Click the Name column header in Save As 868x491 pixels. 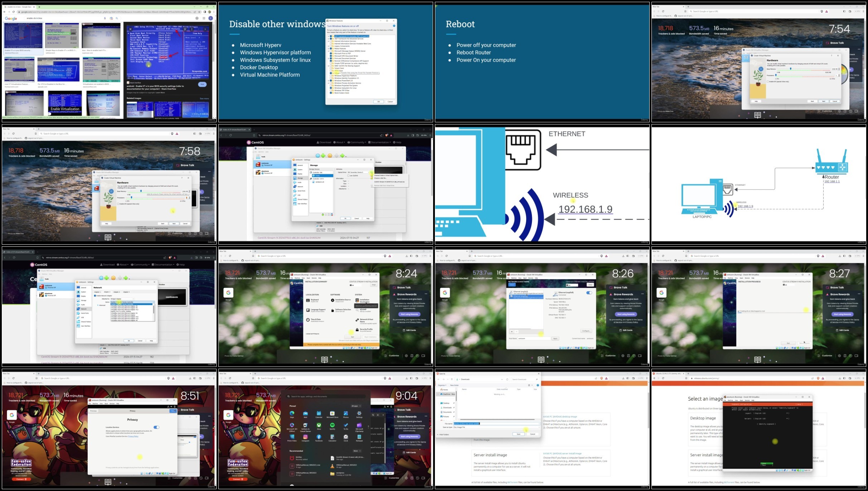464,389
